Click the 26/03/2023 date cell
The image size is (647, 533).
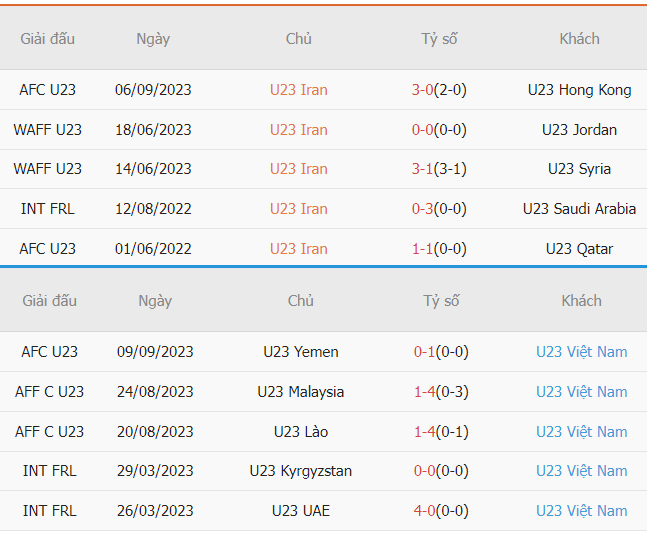point(155,511)
